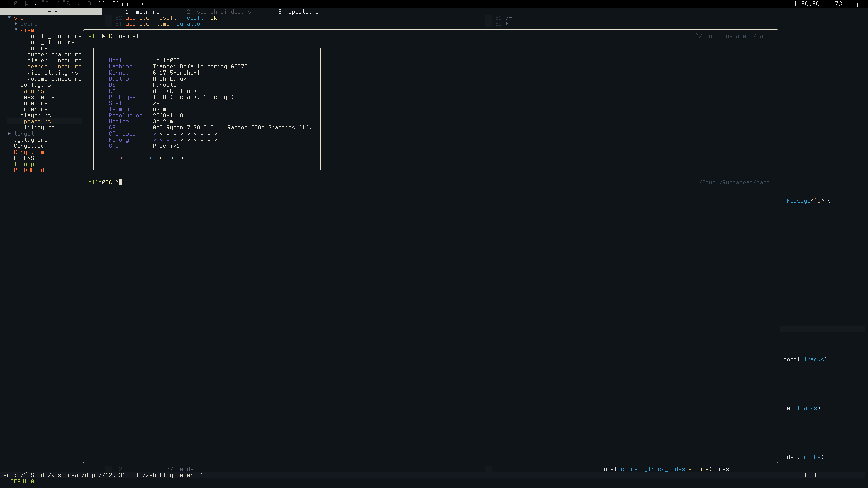Switch to dwl workspace tag 5
The image size is (868, 488).
tap(47, 4)
